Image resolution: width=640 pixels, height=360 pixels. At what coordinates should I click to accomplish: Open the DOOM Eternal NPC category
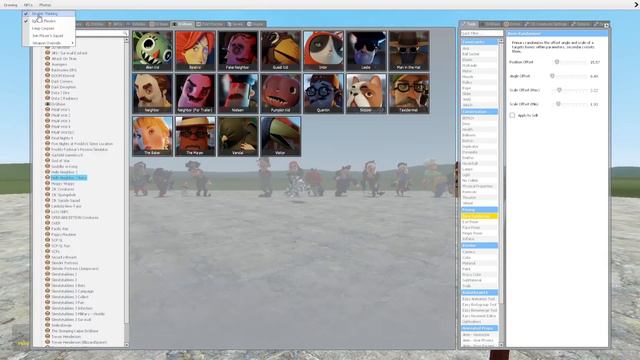(x=63, y=76)
